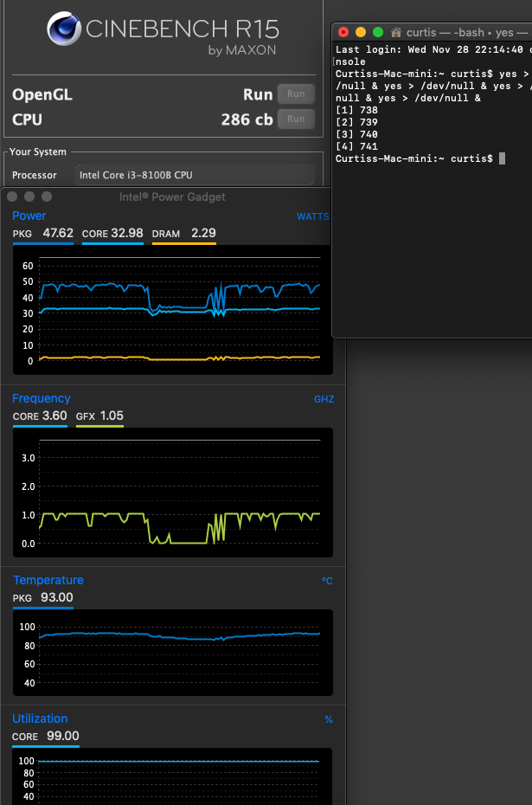Click the Terminal prompt cursor line

[x=420, y=158]
